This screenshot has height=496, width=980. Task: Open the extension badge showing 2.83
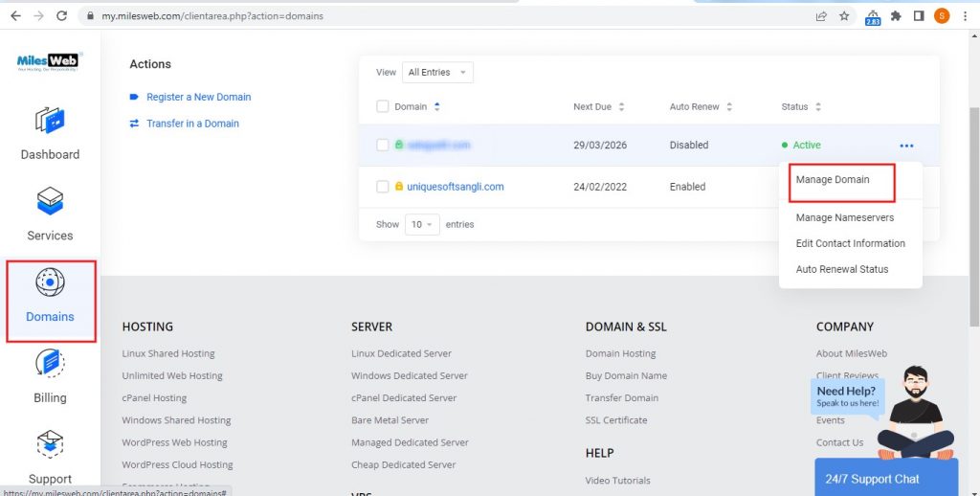pyautogui.click(x=873, y=17)
